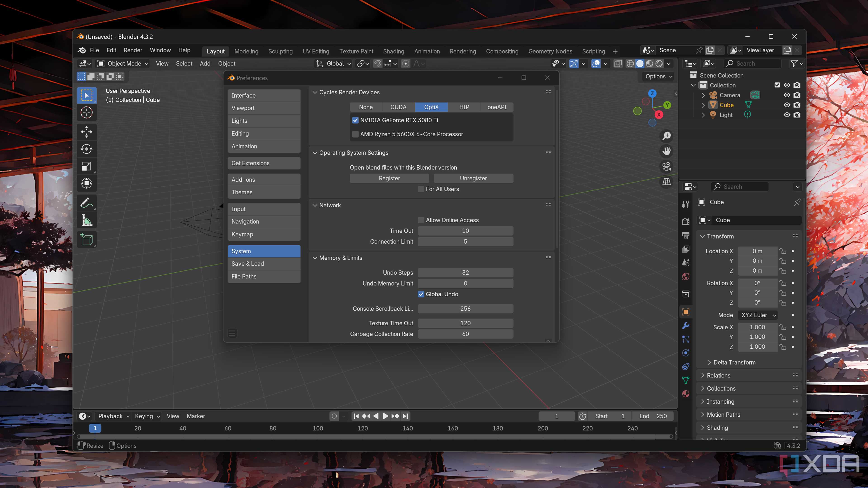Screen dimensions: 868x488
Task: Open Themes preferences section
Action: 264,192
